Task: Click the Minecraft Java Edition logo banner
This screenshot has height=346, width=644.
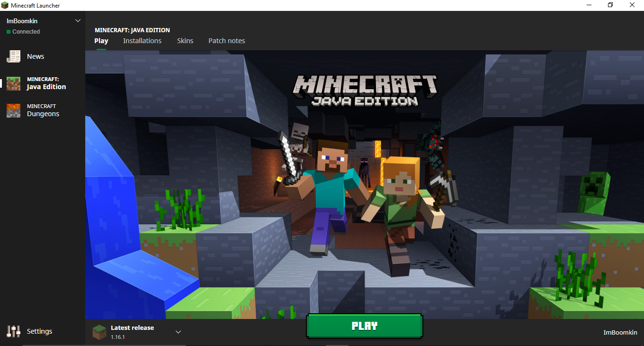Action: (365, 90)
